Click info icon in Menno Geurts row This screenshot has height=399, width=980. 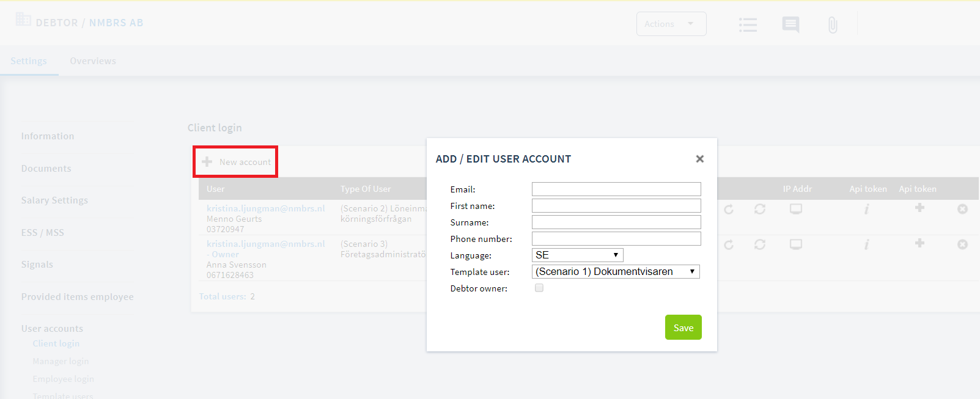[x=866, y=210]
